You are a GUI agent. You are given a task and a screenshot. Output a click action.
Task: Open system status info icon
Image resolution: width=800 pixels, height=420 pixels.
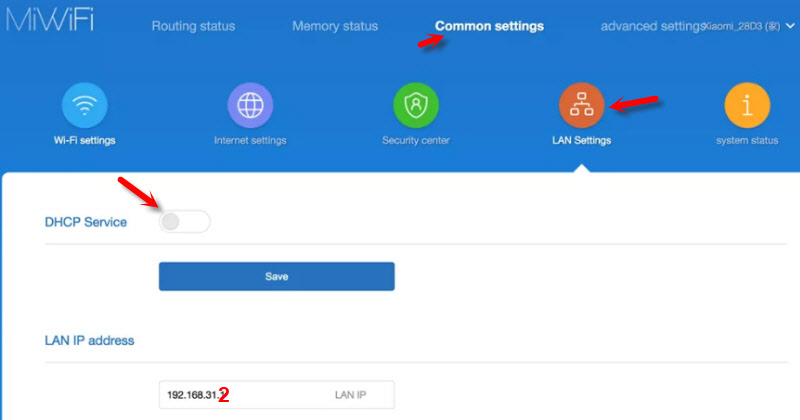[747, 105]
